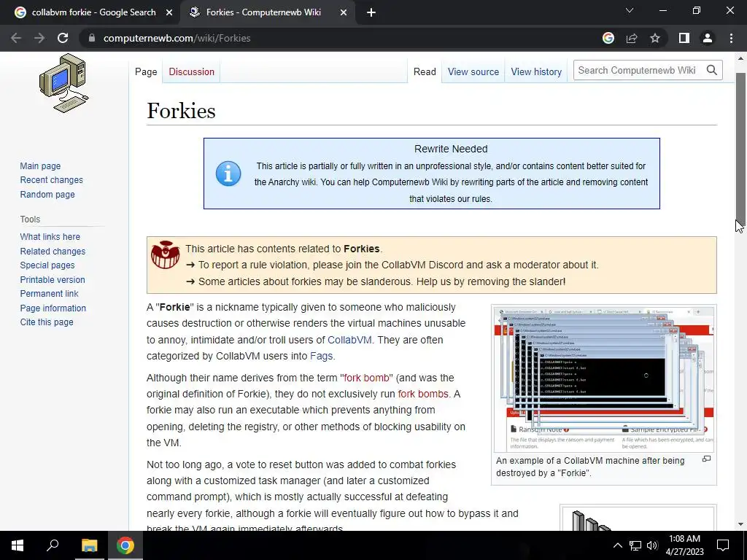This screenshot has height=560, width=747.
Task: Open Random page link
Action: [47, 194]
